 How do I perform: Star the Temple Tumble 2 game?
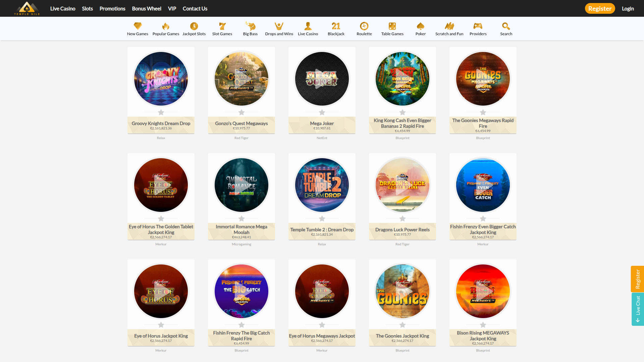point(322,219)
